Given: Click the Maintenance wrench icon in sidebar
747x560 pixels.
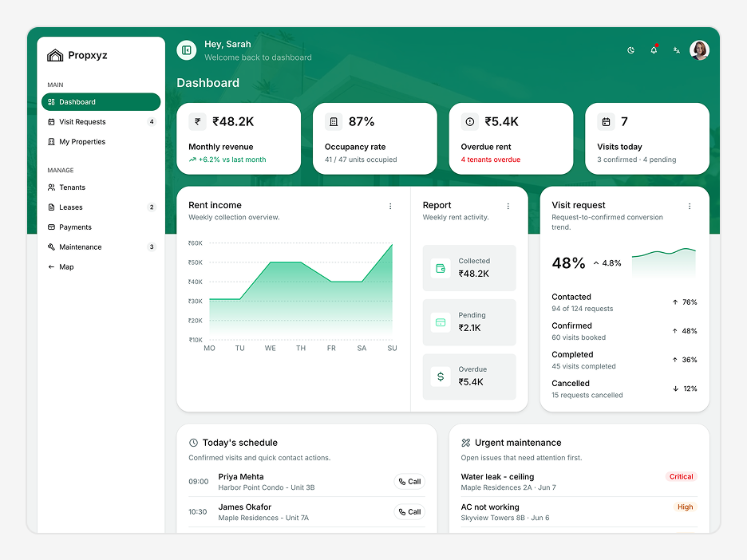Looking at the screenshot, I should click(51, 247).
